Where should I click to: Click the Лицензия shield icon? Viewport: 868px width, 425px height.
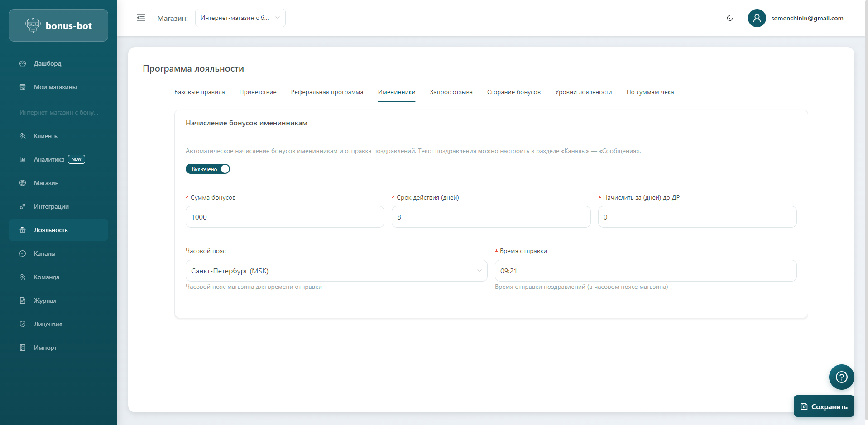point(23,324)
